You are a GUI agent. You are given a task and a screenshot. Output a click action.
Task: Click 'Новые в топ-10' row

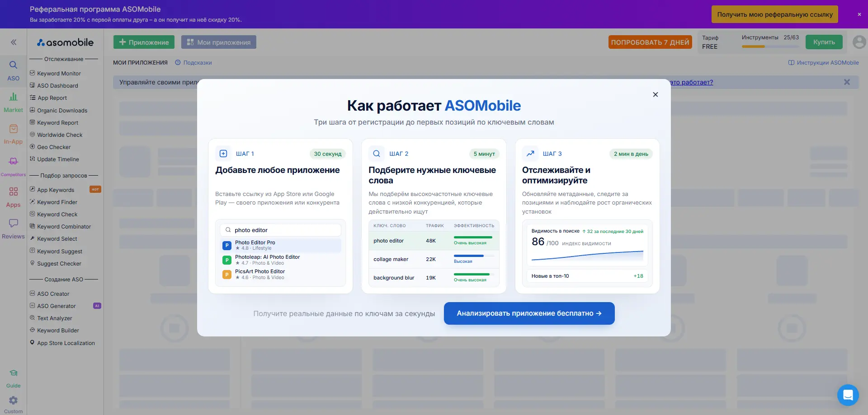pos(587,276)
